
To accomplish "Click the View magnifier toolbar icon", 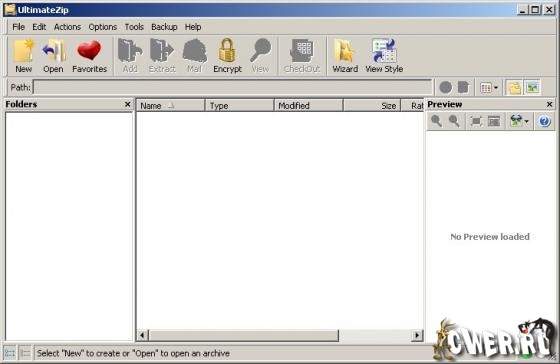I will pos(260,55).
